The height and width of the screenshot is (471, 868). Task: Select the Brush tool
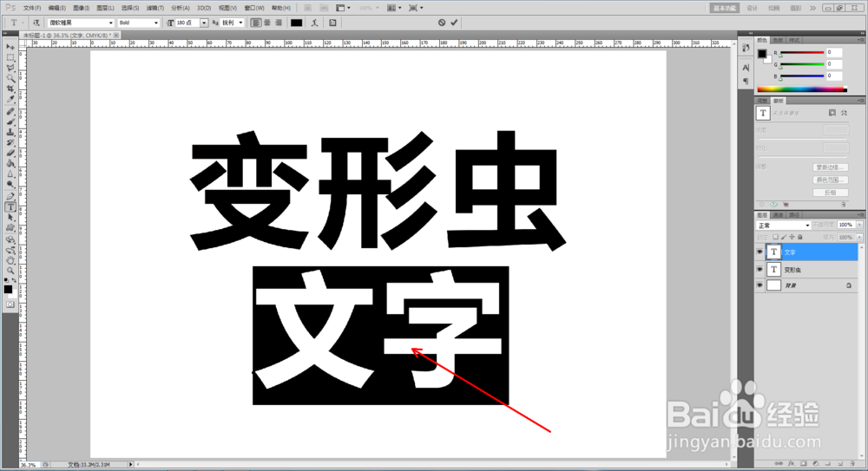10,121
